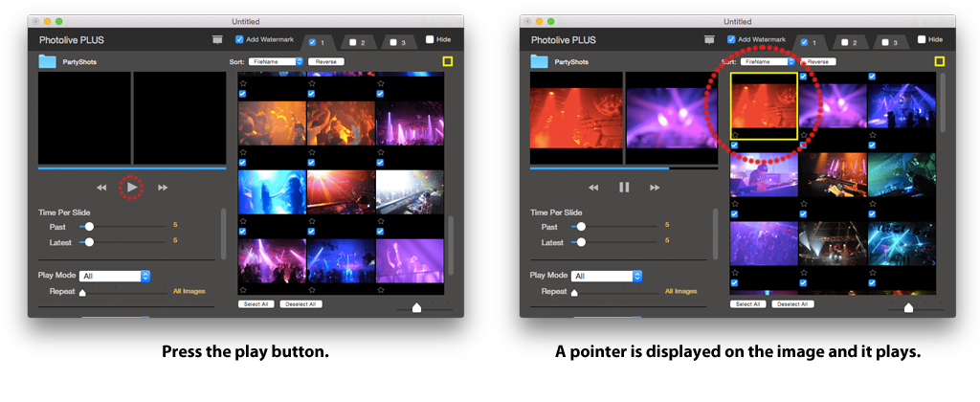Viewport: 980px width, 402px height.
Task: Click yellow square pointer icon in right window
Action: (940, 61)
